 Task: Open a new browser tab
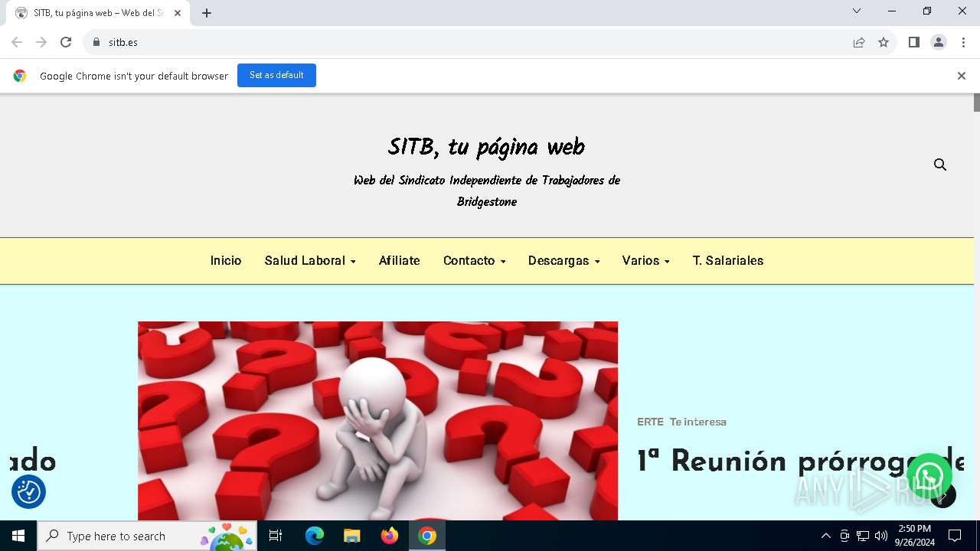pyautogui.click(x=207, y=13)
